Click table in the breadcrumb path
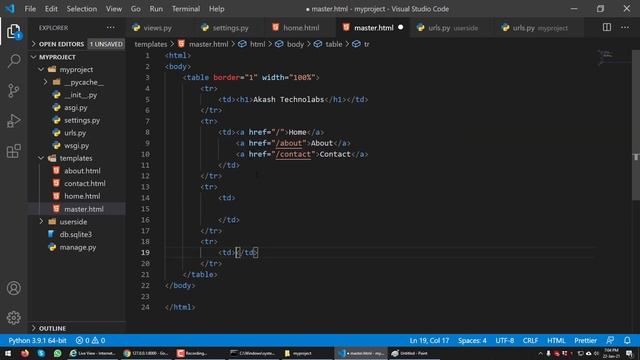Viewport: 640px width, 360px height. pyautogui.click(x=333, y=44)
